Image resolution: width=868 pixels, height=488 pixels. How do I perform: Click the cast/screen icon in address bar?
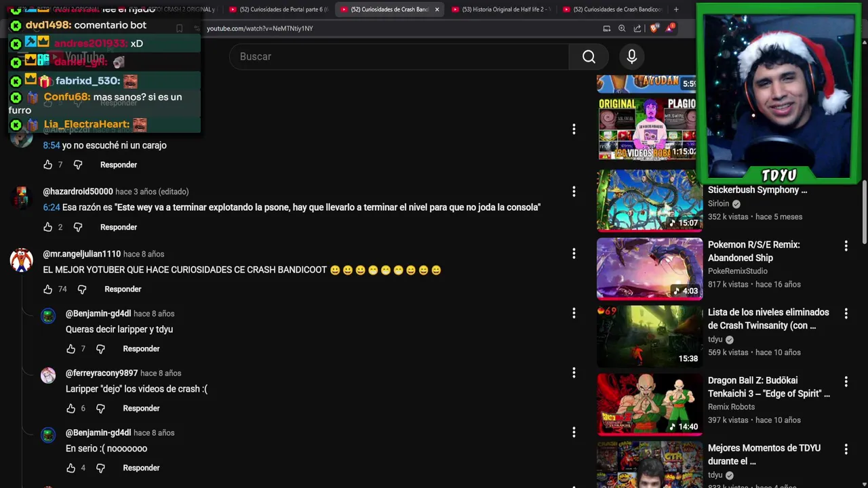click(607, 28)
